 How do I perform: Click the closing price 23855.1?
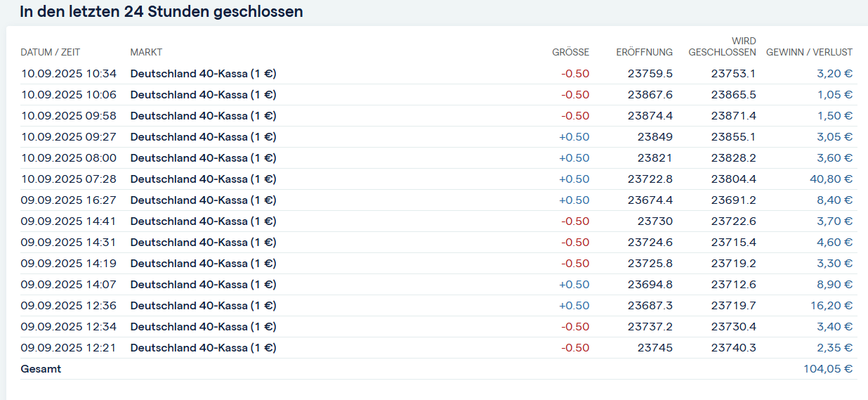733,136
